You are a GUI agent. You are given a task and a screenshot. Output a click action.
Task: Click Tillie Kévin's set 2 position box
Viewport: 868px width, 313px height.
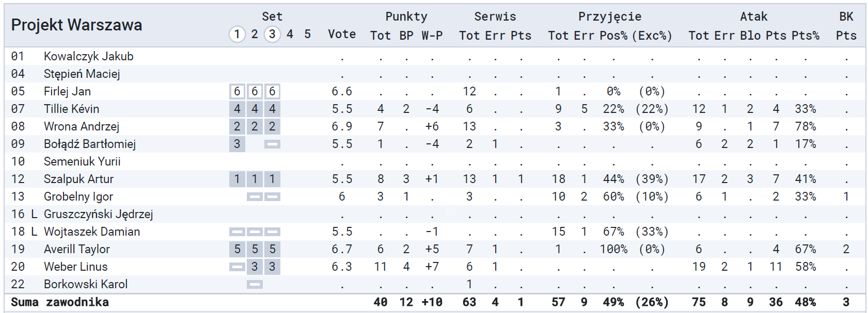[255, 109]
